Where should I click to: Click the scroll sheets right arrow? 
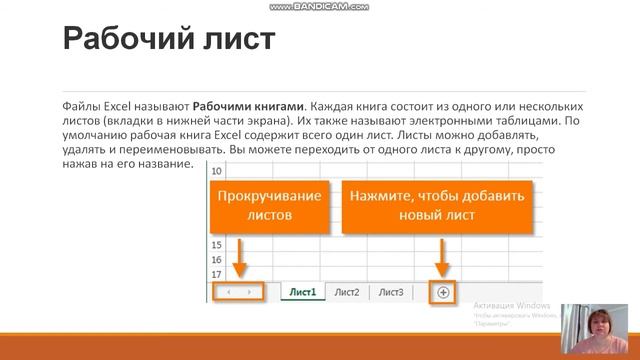[x=249, y=292]
